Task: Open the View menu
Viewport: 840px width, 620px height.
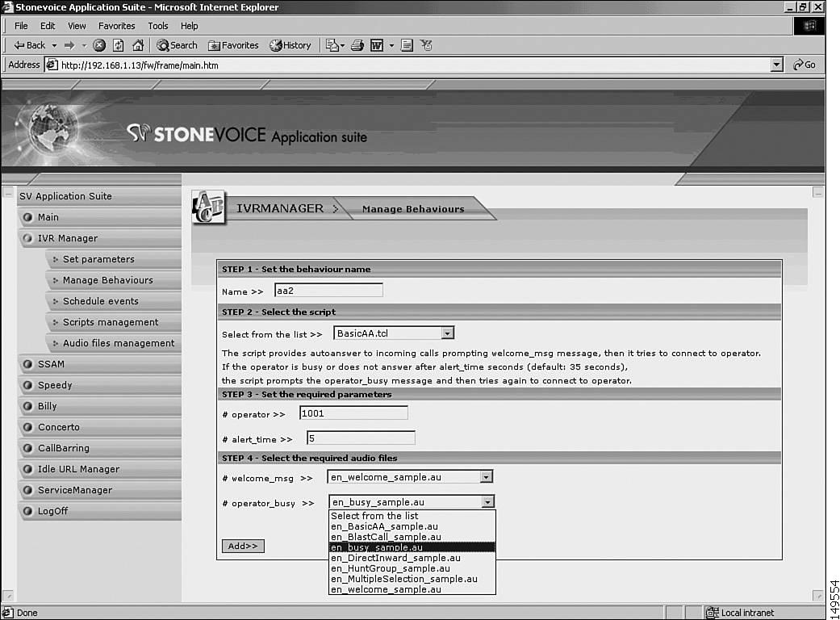Action: click(77, 26)
